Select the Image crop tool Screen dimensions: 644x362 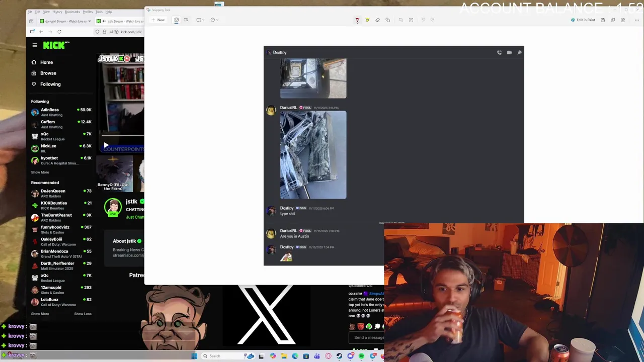401,20
